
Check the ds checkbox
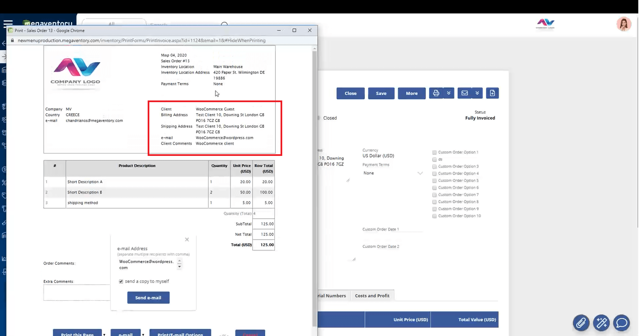tap(434, 160)
